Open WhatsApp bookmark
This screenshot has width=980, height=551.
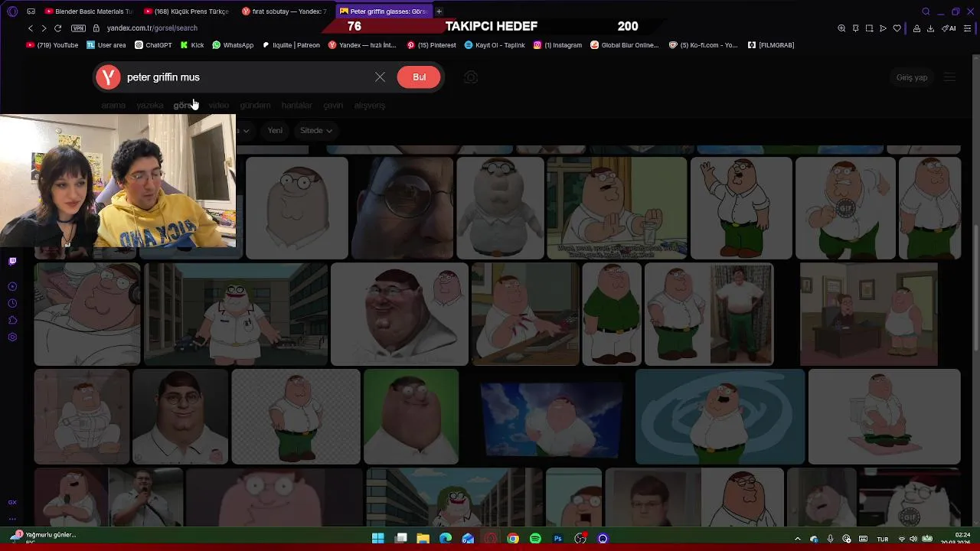tap(233, 45)
